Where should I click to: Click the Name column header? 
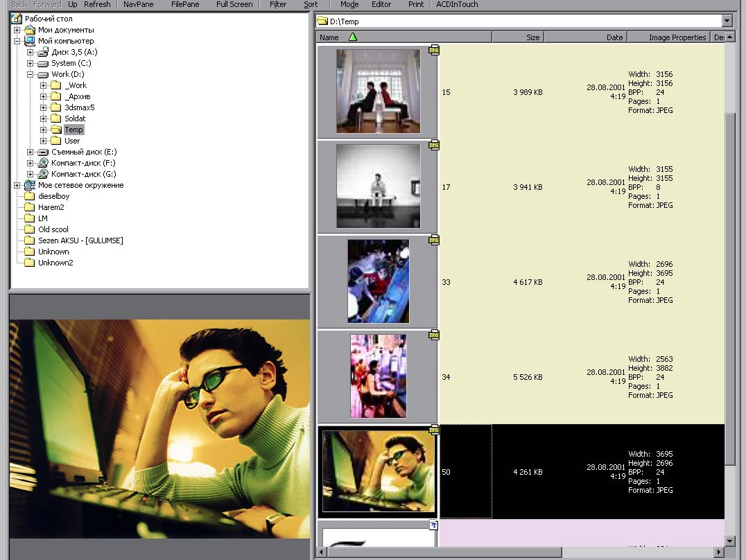404,37
